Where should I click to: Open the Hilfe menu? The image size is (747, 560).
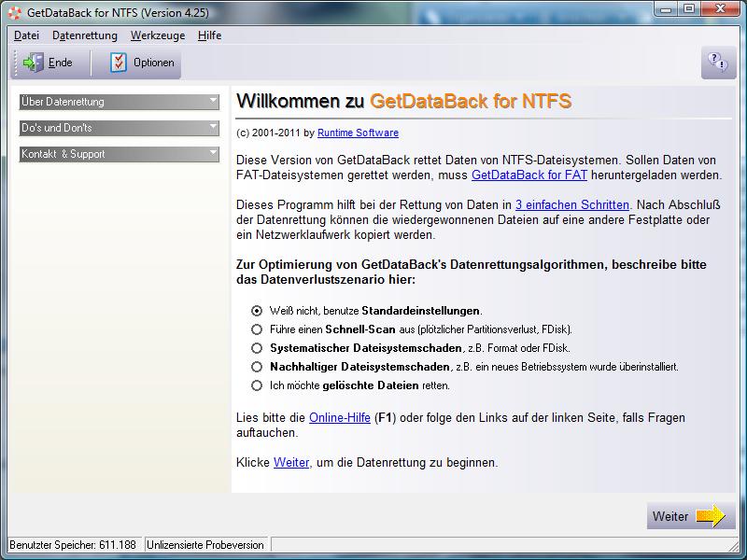pyautogui.click(x=209, y=35)
